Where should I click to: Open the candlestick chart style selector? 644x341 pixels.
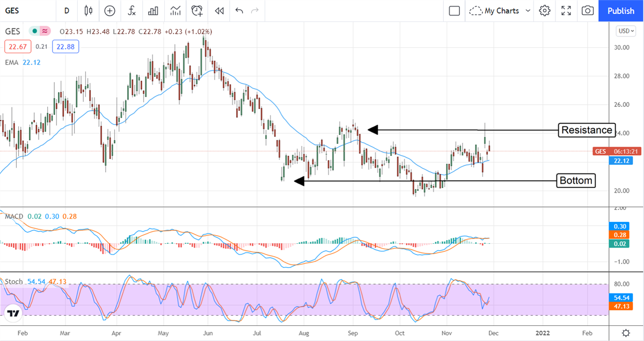[x=89, y=11]
